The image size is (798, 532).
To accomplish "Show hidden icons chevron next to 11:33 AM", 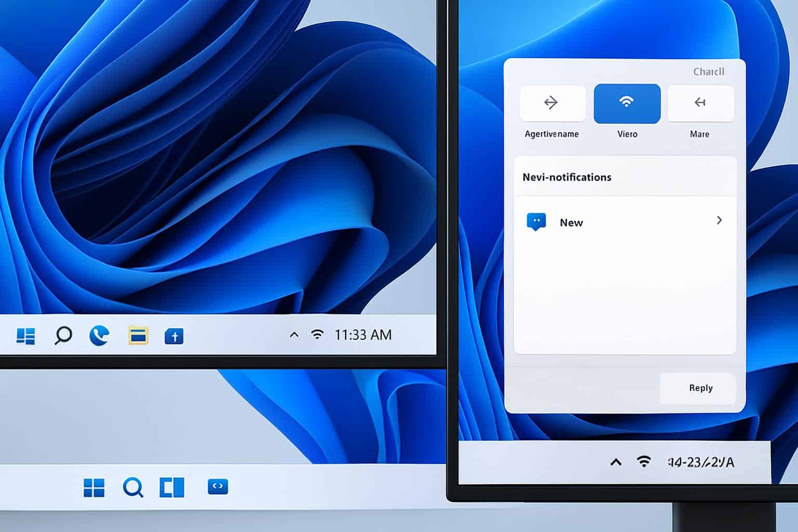I will coord(294,335).
